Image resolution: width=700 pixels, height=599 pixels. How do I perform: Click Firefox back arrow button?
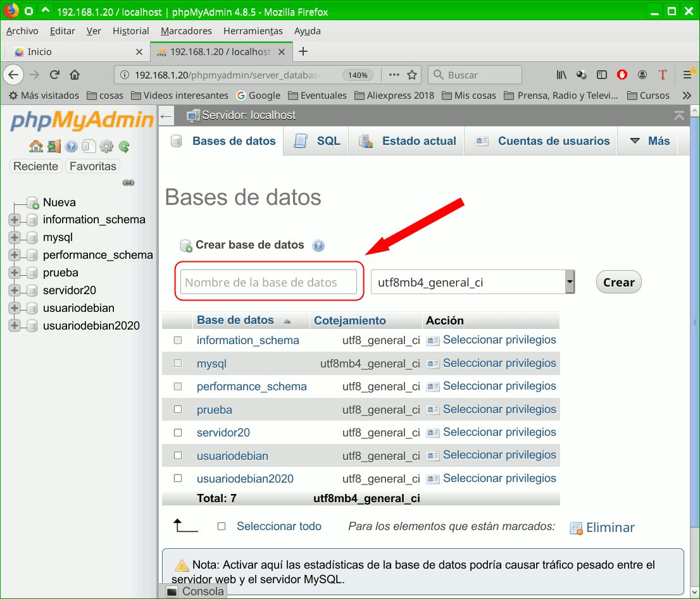[13, 75]
